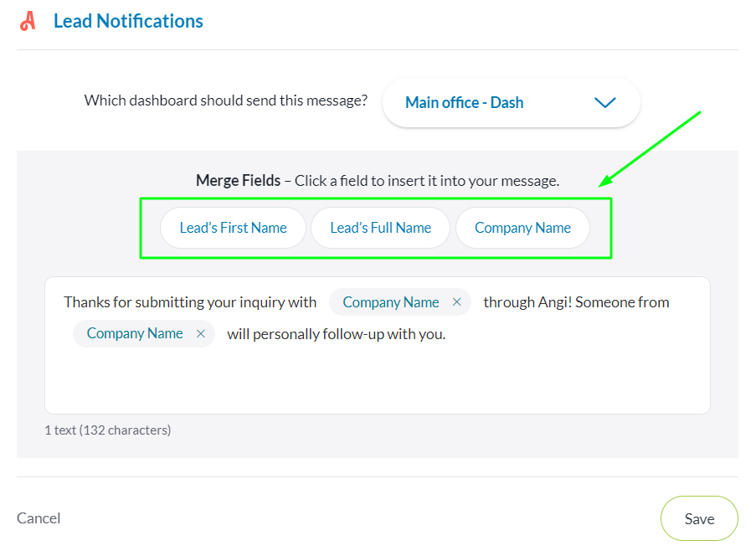756x551 pixels.
Task: Insert the Lead's First Name merge field
Action: coord(233,228)
